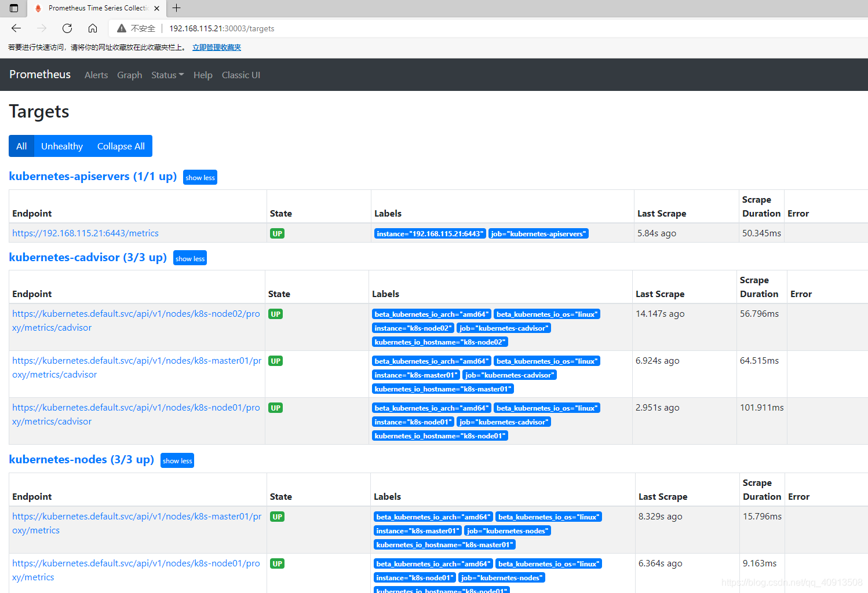
Task: Click the 50.345ms scrape duration value
Action: pos(761,233)
